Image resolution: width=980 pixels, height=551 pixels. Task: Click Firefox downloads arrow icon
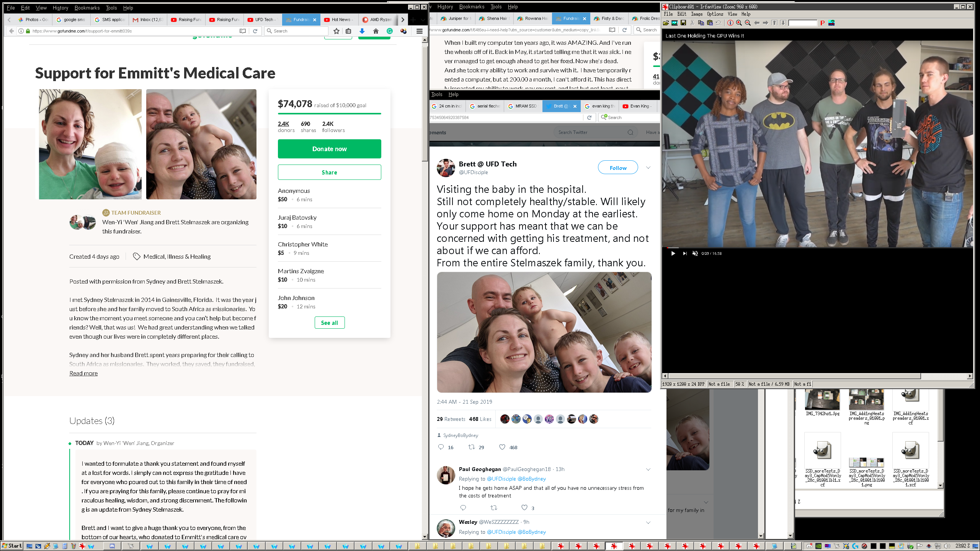362,31
